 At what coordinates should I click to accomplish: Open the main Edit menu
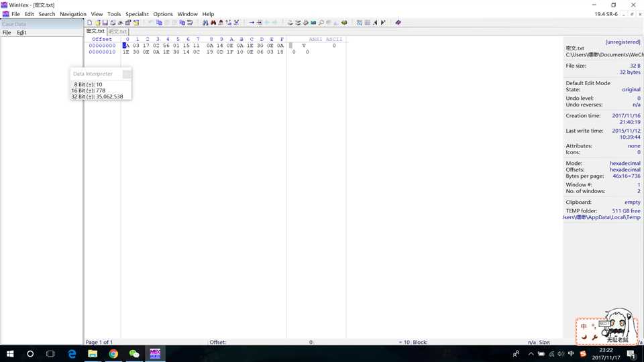pyautogui.click(x=29, y=14)
